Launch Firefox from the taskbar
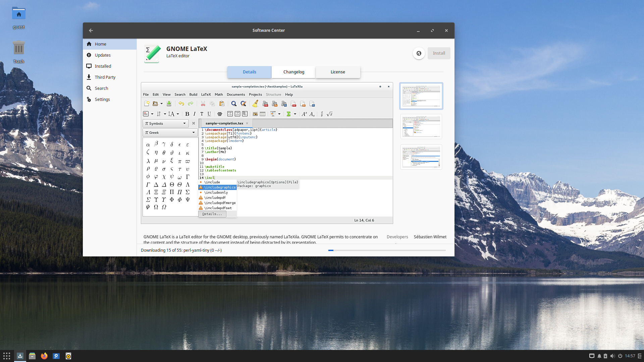Image resolution: width=644 pixels, height=362 pixels. pos(44,356)
